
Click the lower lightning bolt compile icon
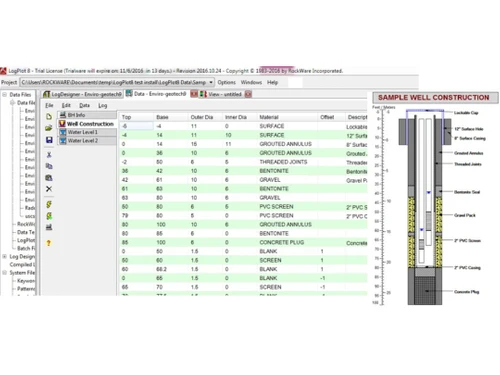[x=49, y=216]
